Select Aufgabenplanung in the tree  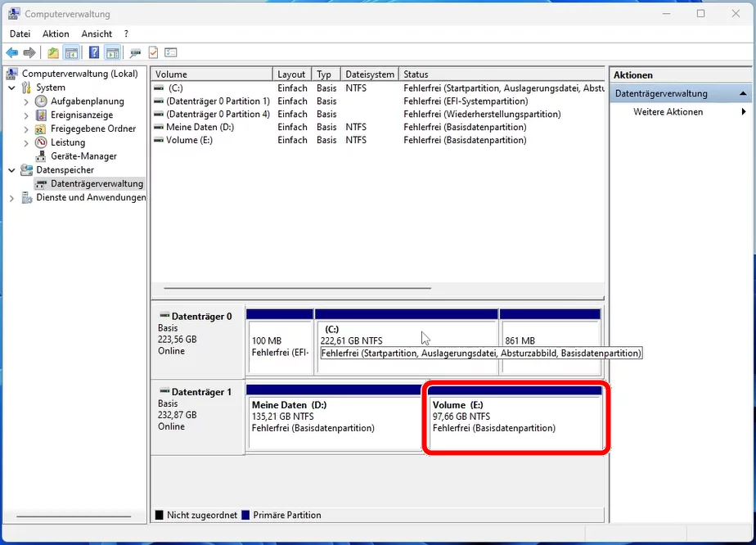[88, 101]
